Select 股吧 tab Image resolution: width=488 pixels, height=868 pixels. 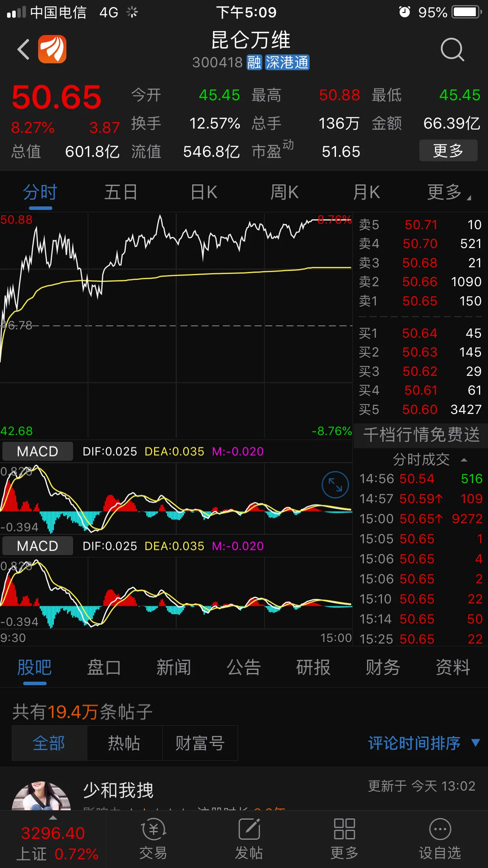point(35,668)
